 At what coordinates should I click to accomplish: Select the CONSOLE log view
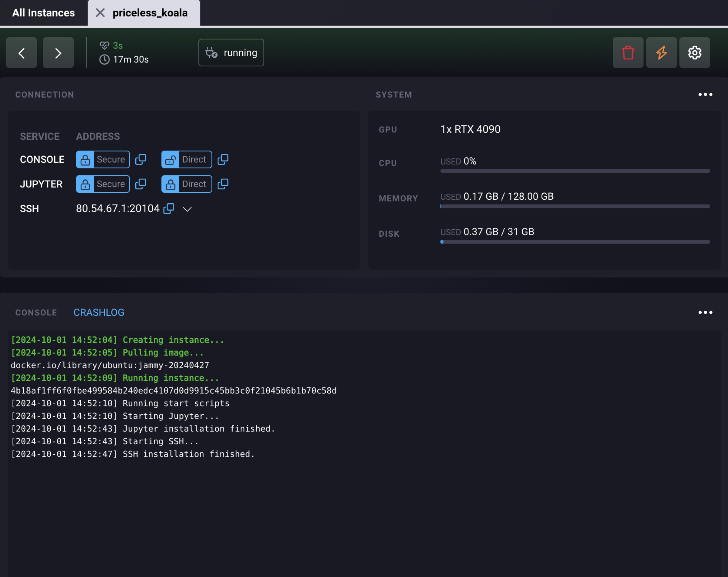click(36, 312)
